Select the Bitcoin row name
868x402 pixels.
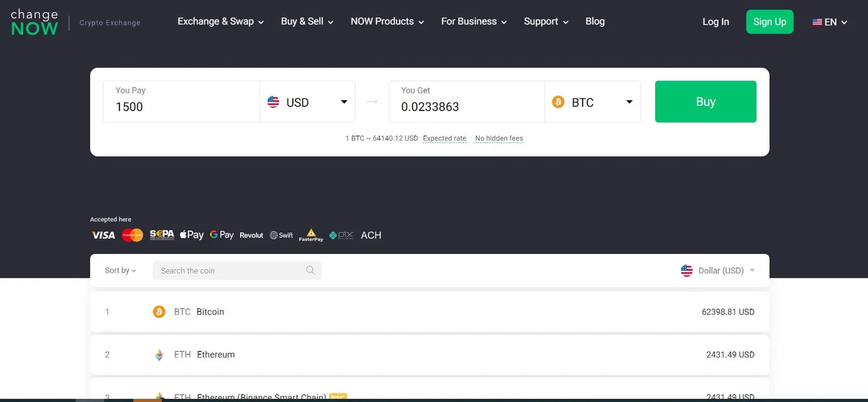210,312
